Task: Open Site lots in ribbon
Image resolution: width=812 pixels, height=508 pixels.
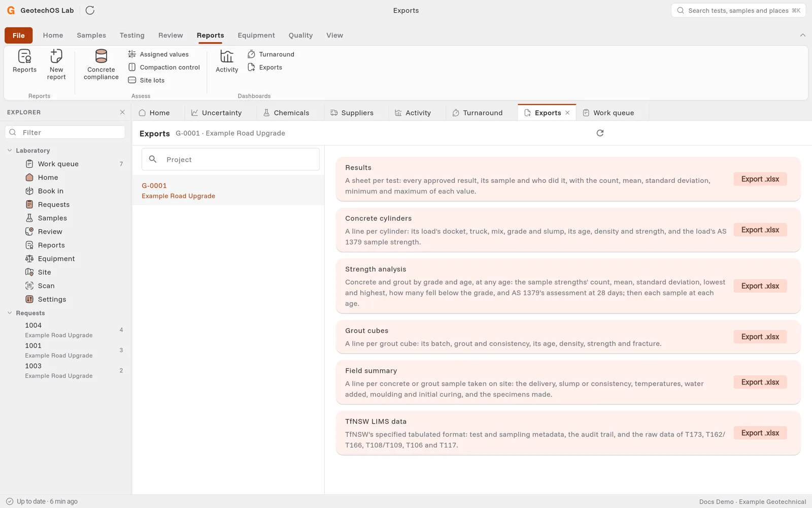Action: (146, 80)
